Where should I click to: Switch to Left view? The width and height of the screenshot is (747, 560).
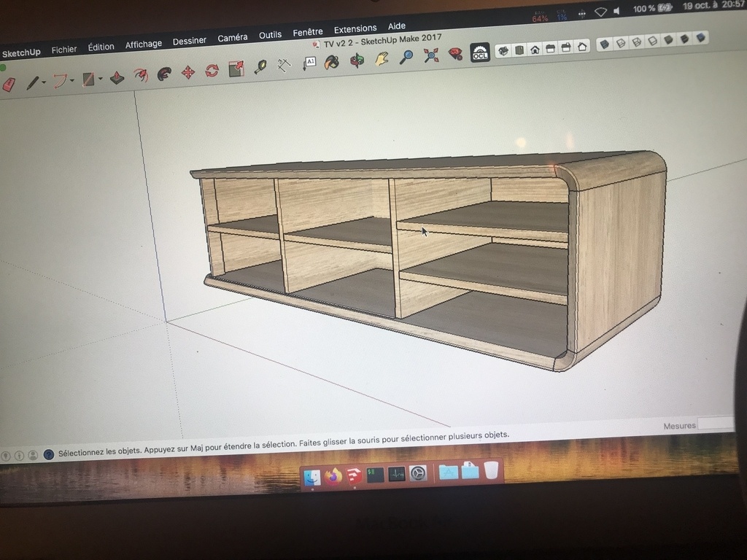[582, 46]
